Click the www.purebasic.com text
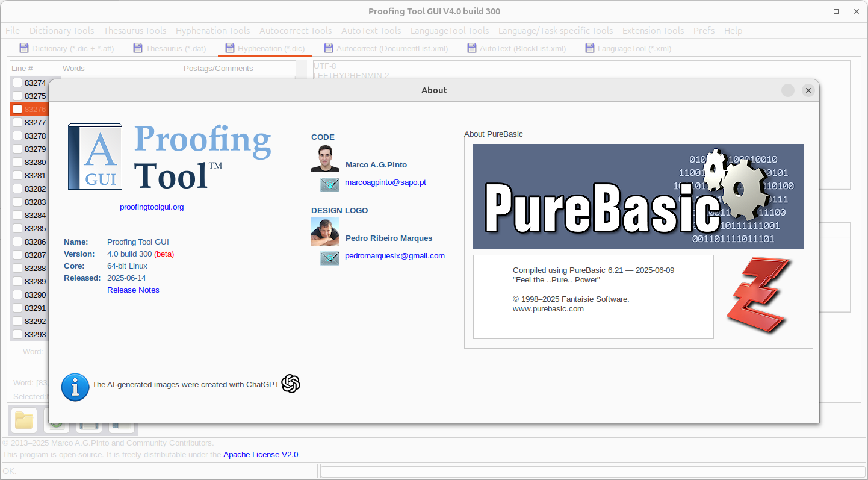The image size is (868, 480). click(548, 309)
